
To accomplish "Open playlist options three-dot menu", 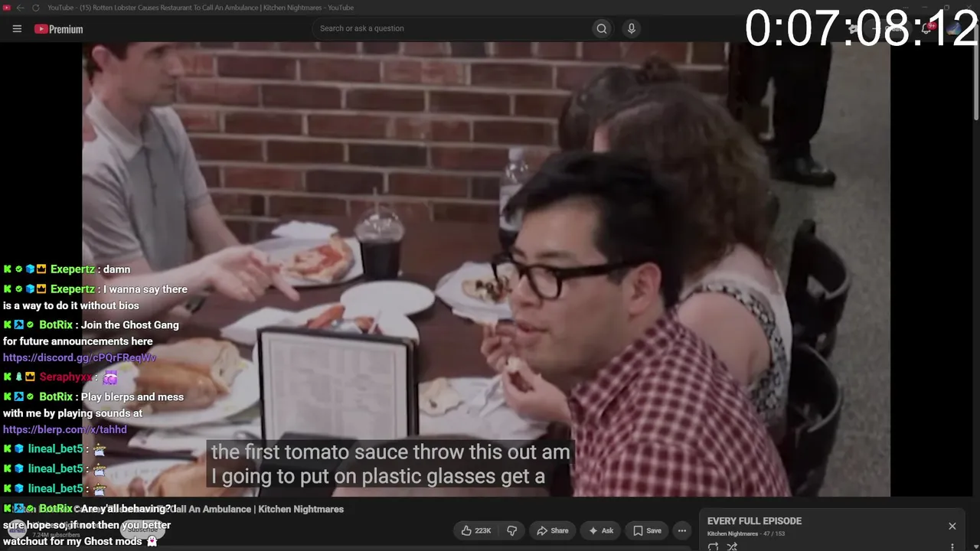I will pos(952,546).
